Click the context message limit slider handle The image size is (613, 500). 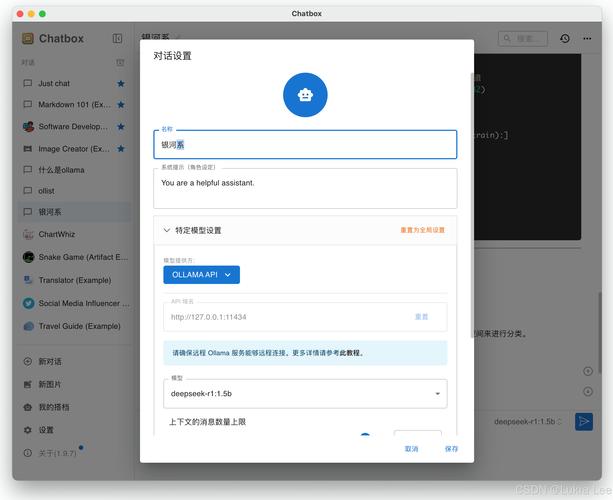(x=365, y=435)
